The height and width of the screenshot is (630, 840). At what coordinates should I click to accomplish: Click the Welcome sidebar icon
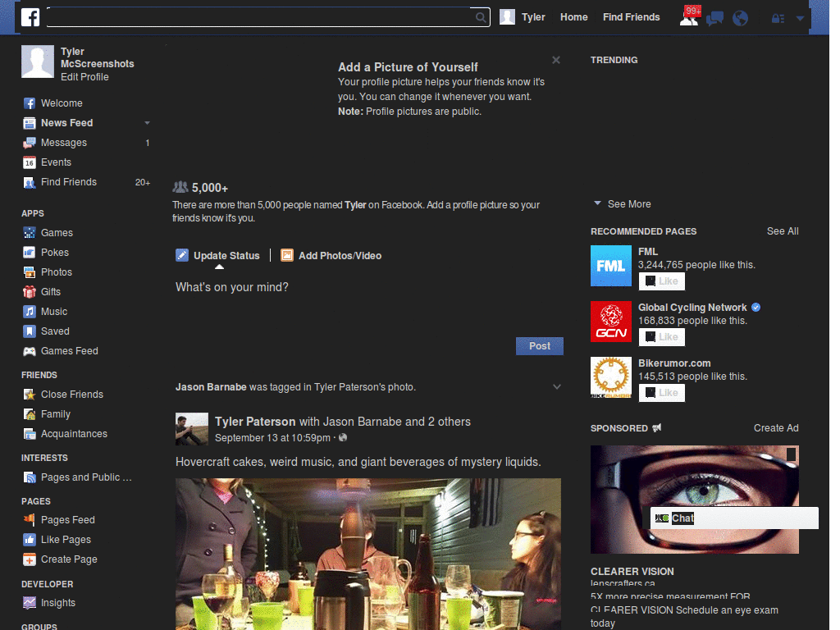click(30, 103)
